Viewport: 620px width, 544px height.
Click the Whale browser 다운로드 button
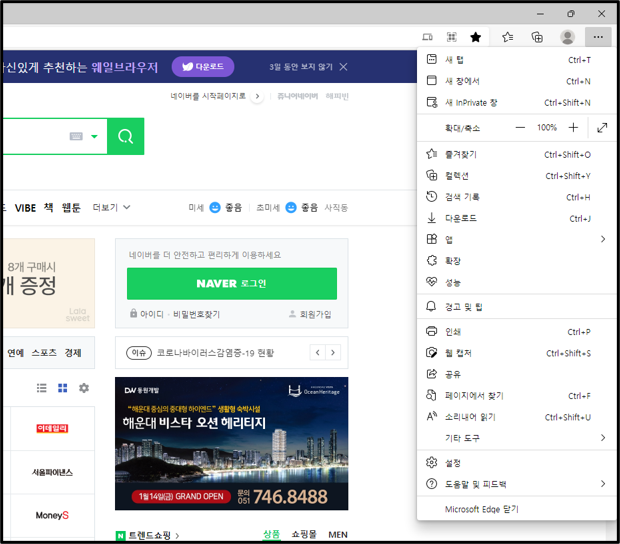point(203,67)
